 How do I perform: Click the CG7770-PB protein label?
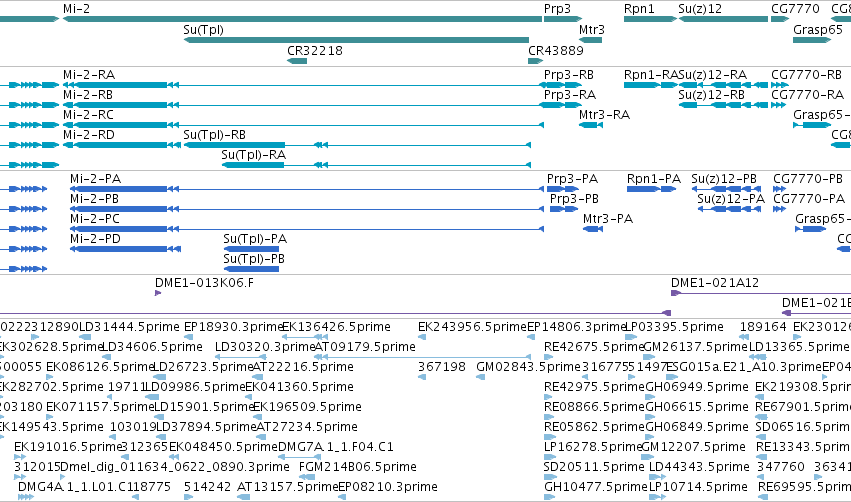pyautogui.click(x=808, y=179)
